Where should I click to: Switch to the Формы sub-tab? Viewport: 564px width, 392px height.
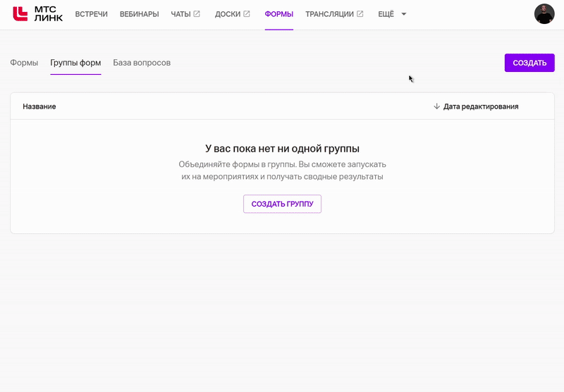[24, 63]
